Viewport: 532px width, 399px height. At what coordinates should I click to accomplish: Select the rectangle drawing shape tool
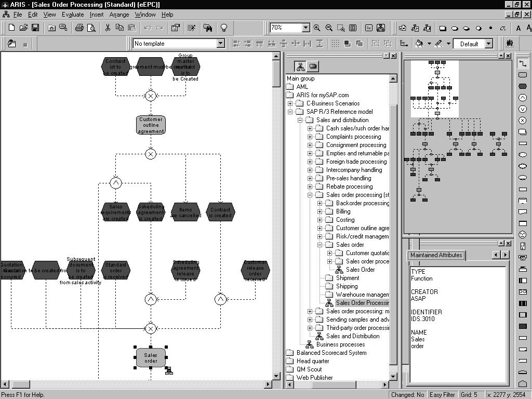(443, 28)
